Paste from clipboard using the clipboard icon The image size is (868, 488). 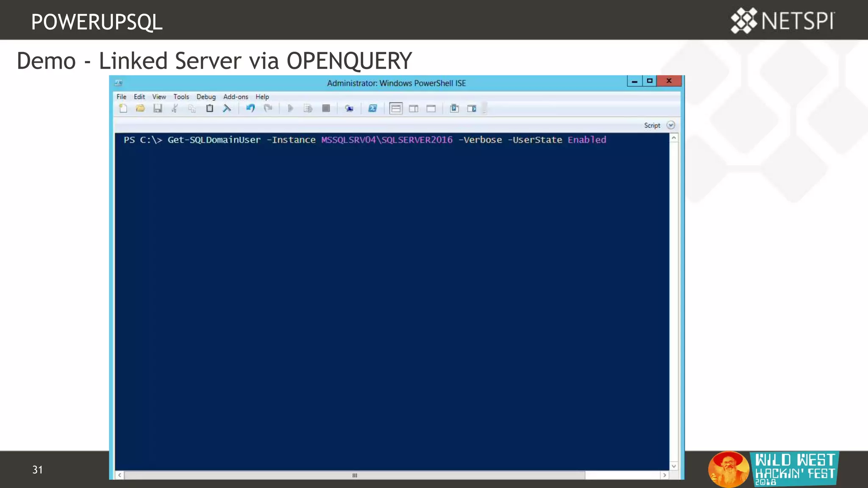click(209, 108)
